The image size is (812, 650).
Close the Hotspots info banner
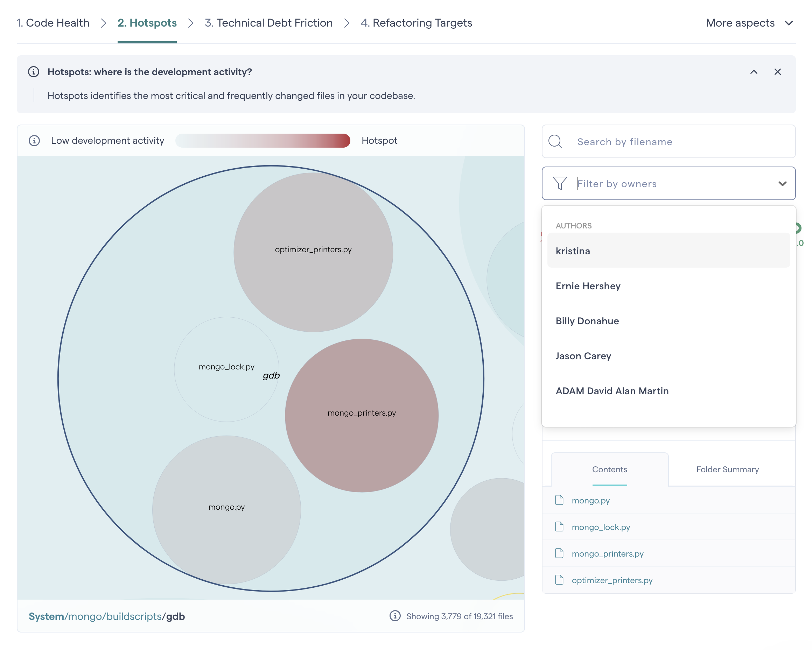click(x=777, y=72)
